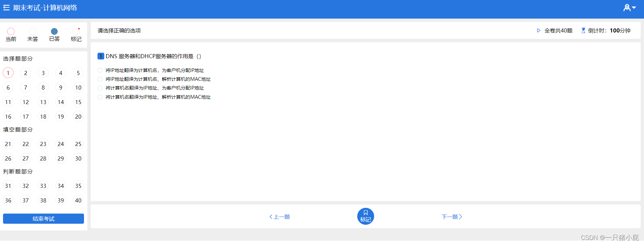Screen dimensions: 644x244
Task: Open fill-in-the-blank question 21
Action: pos(8,144)
